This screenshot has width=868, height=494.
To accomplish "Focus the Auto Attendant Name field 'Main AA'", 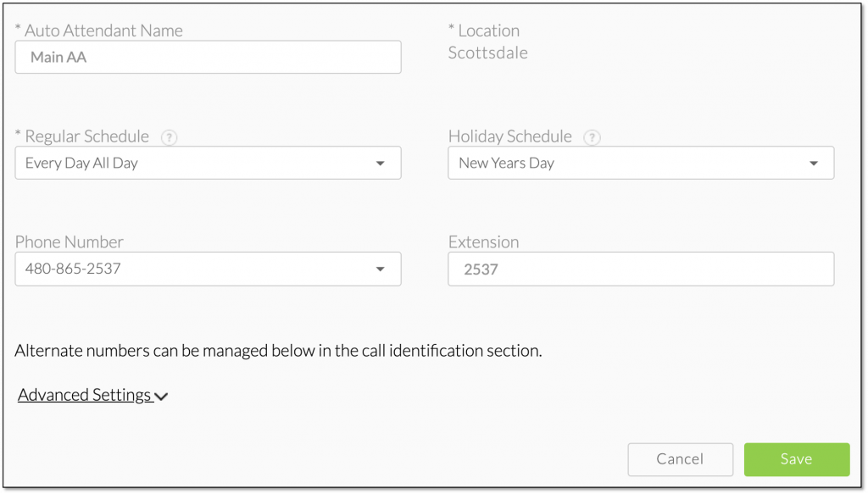I will tap(209, 57).
